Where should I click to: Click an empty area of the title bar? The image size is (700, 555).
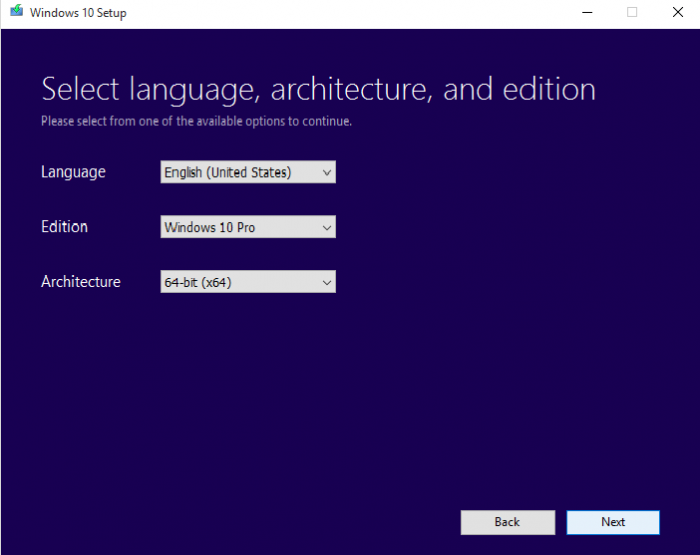(x=350, y=13)
